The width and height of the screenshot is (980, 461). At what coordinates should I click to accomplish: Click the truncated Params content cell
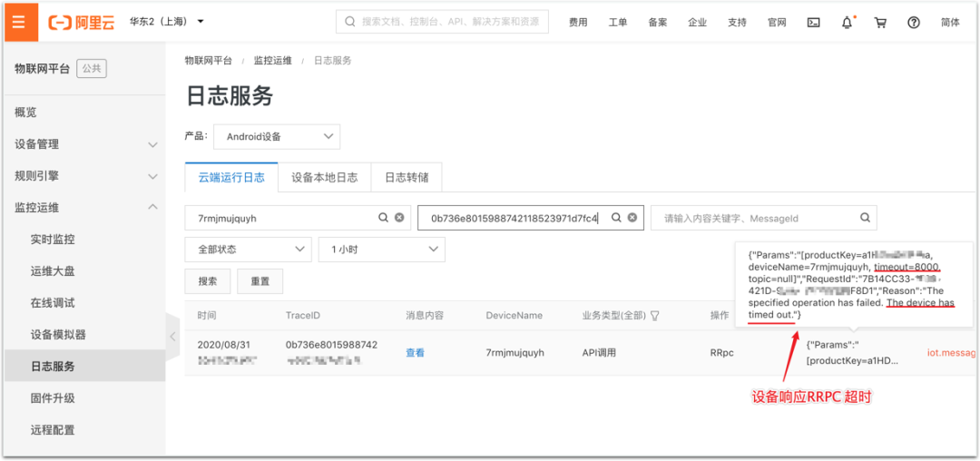tap(854, 353)
